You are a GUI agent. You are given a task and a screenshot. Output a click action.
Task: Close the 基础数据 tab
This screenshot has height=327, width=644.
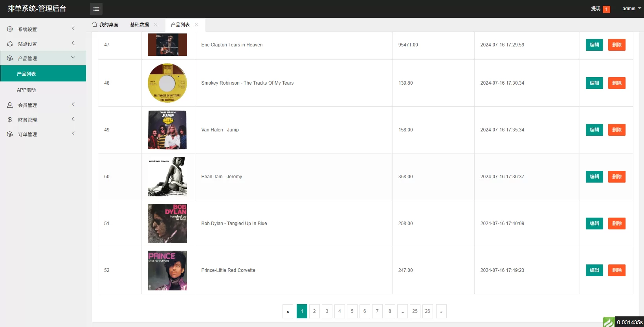point(156,25)
